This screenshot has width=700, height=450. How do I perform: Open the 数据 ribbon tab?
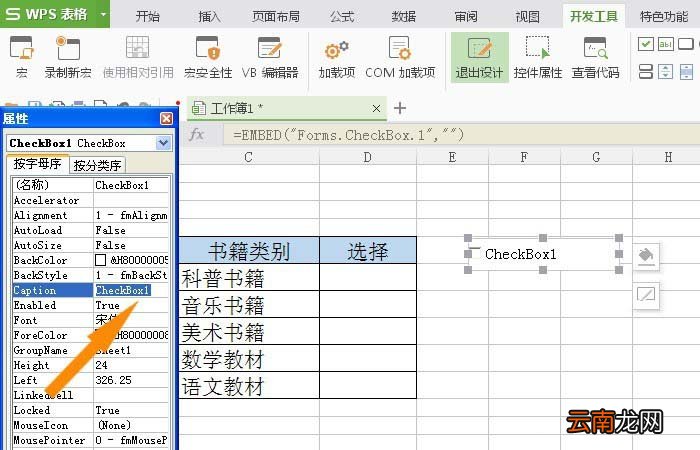click(x=404, y=17)
